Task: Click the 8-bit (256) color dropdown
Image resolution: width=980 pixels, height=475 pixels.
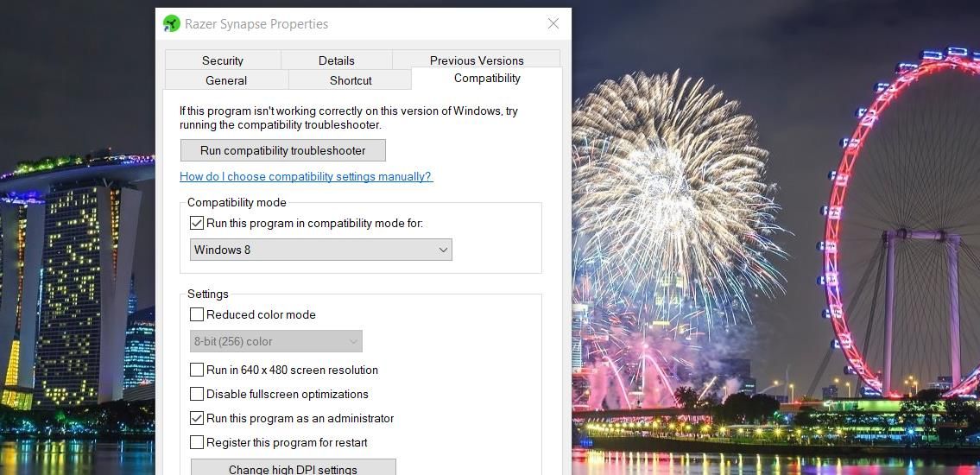Action: point(275,341)
